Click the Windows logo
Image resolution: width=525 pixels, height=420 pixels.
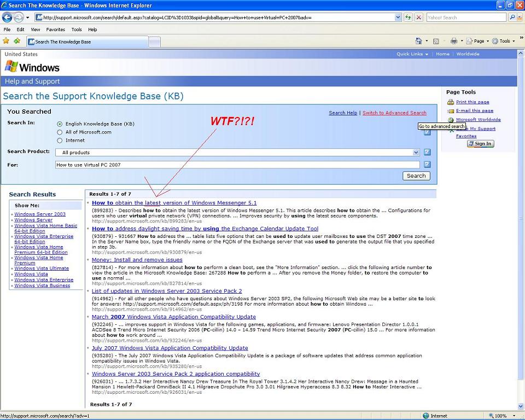point(32,67)
